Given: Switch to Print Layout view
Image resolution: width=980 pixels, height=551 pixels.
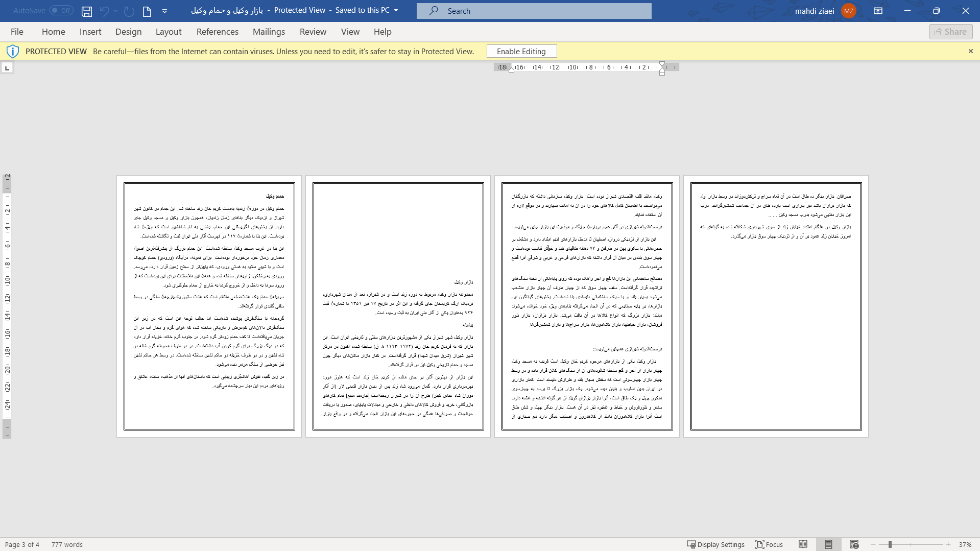Looking at the screenshot, I should tap(828, 544).
